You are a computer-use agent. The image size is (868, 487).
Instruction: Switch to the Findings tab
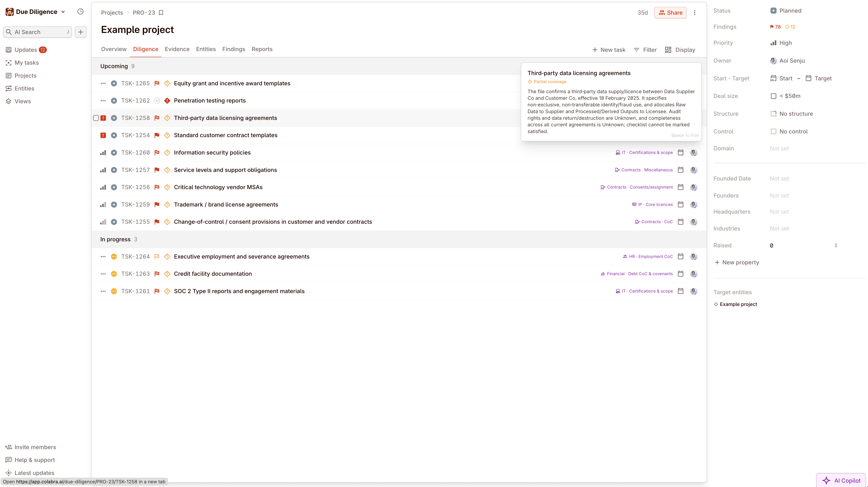tap(233, 49)
